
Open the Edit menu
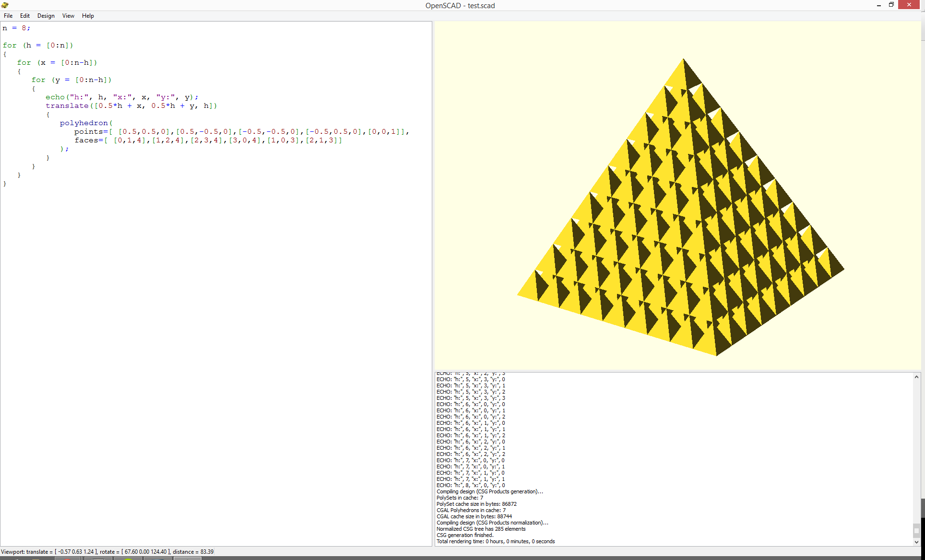[25, 16]
